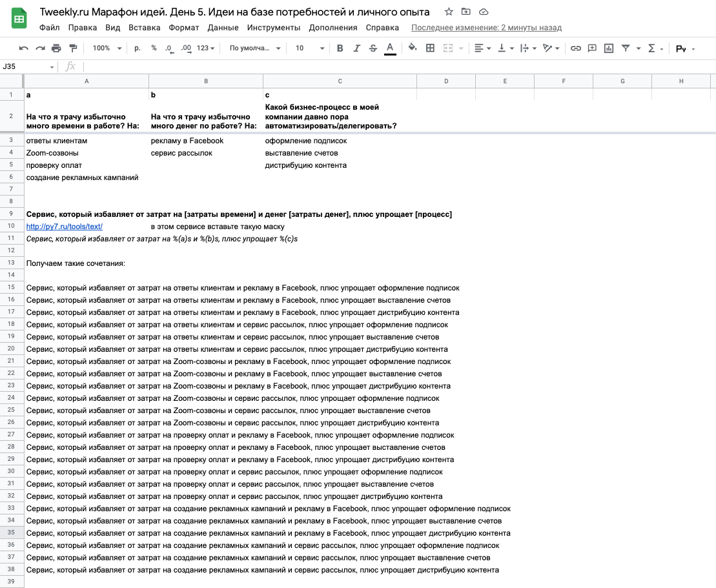Screen dimensions: 716x588
Task: Click the Print icon in toolbar
Action: tap(56, 48)
